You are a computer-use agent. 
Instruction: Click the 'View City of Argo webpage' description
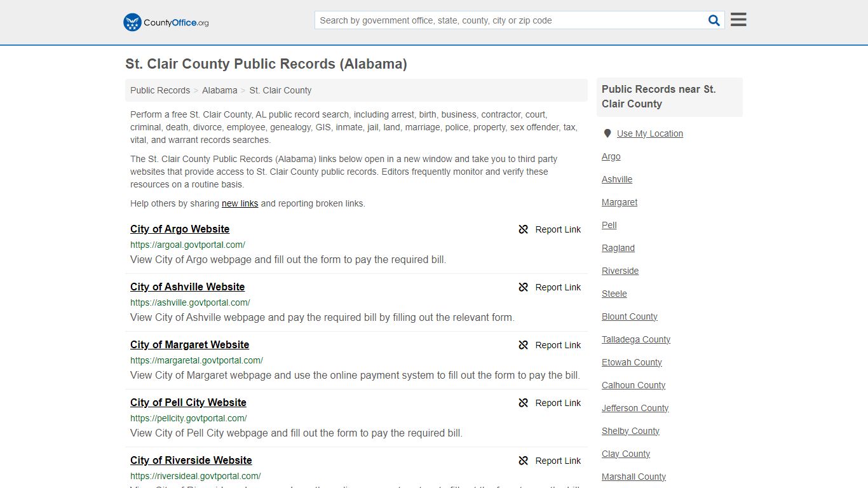tap(288, 259)
